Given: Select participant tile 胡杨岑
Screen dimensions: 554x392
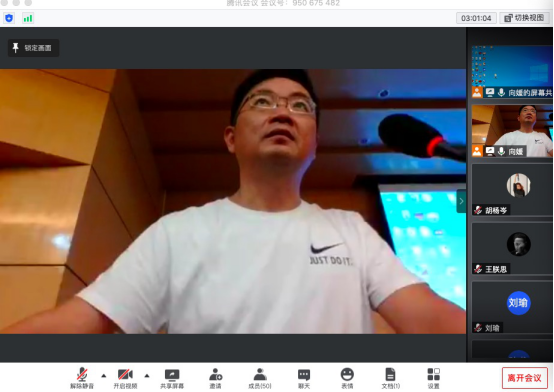Looking at the screenshot, I should tap(512, 189).
